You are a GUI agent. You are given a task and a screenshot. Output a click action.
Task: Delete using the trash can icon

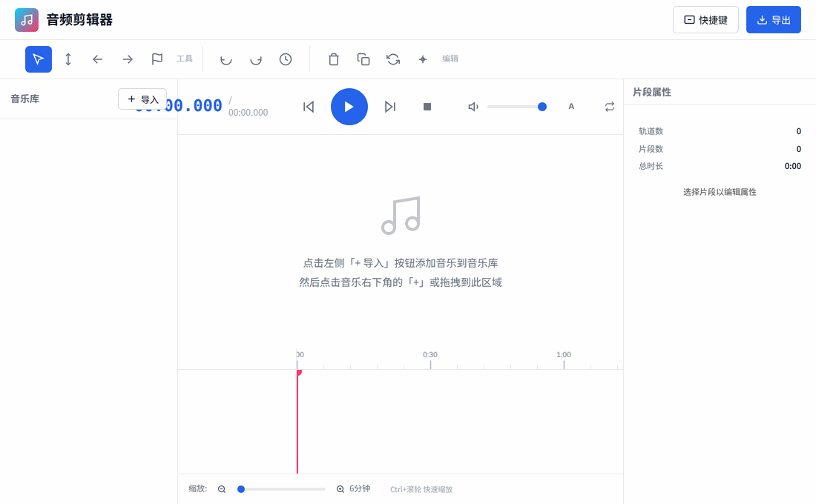click(x=334, y=59)
